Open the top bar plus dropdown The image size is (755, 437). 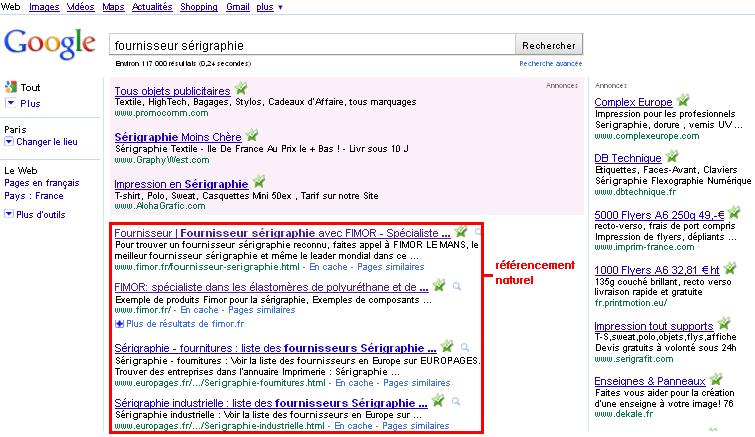[270, 7]
